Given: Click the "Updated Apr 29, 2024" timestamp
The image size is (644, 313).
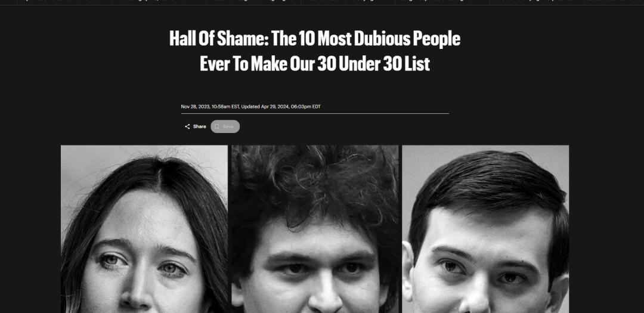Looking at the screenshot, I should 265,107.
